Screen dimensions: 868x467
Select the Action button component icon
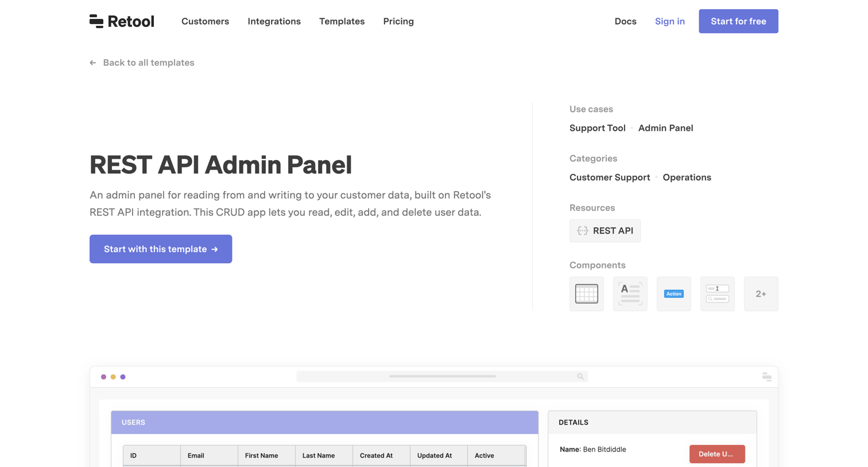click(674, 294)
